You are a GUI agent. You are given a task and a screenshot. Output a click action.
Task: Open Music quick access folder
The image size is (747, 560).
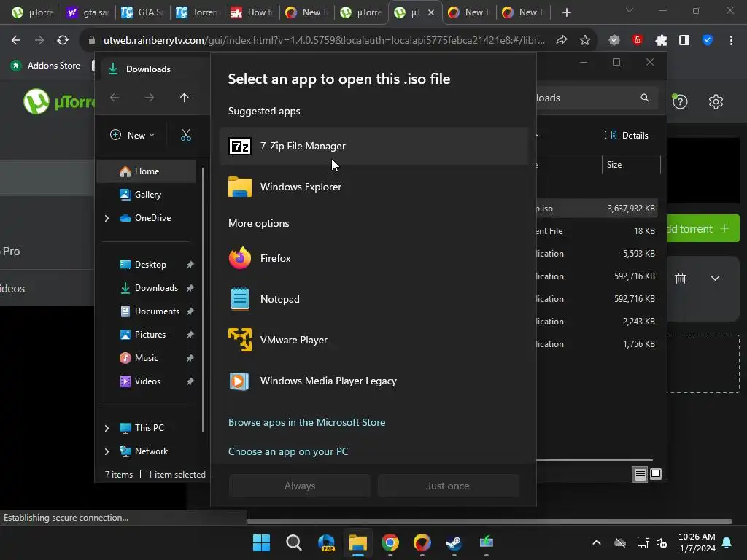pos(145,357)
